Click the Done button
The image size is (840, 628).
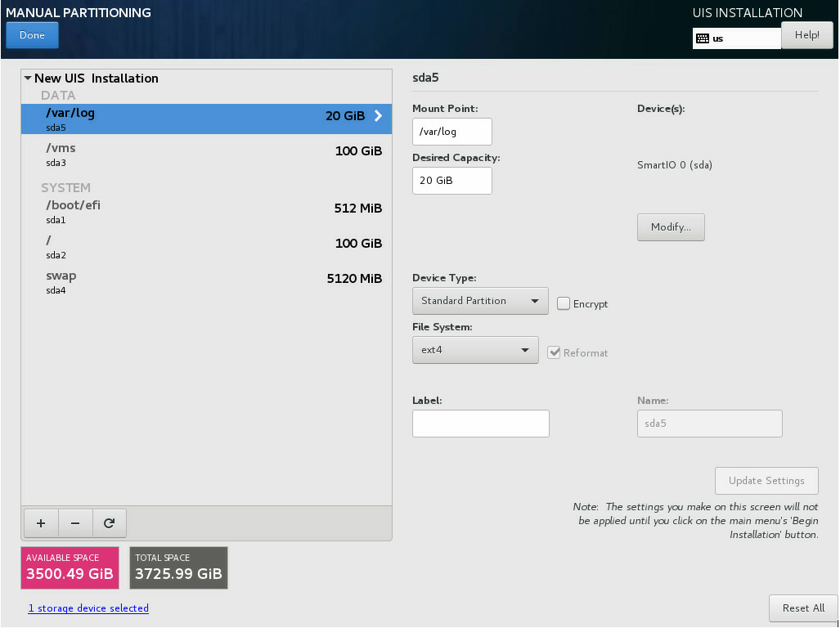coord(32,35)
